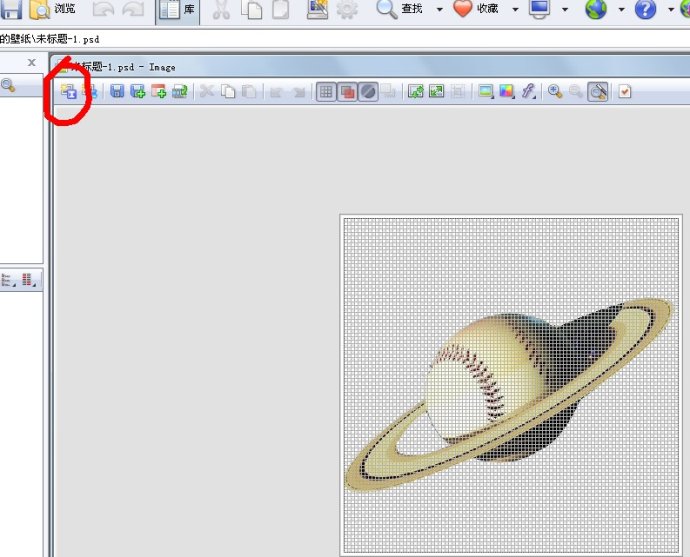690x557 pixels.
Task: Open the landscape picture effects icon
Action: coord(486,92)
